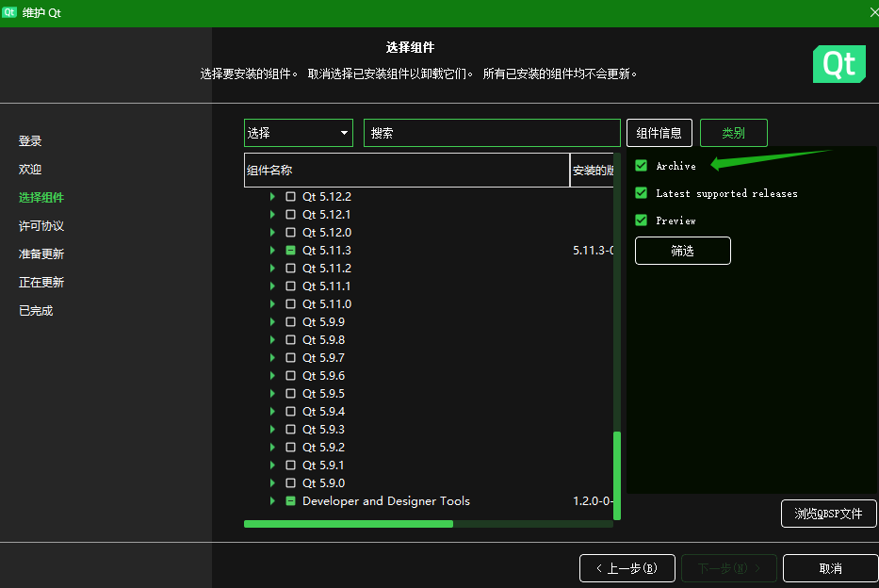
Task: Click the 选择组件 step in sidebar
Action: [41, 197]
